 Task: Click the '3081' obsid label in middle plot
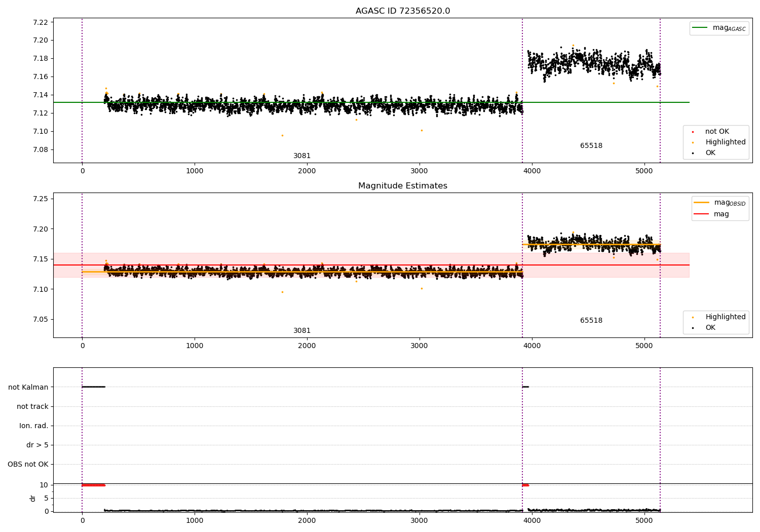[302, 331]
